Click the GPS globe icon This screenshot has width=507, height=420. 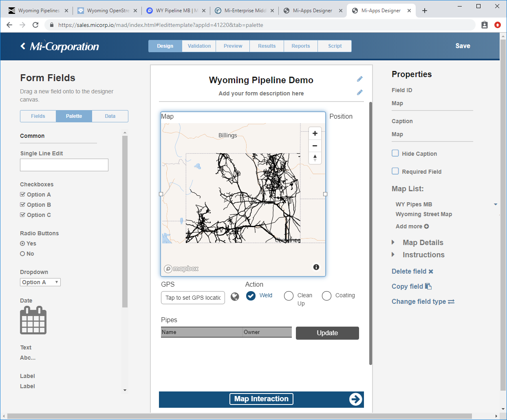click(235, 297)
